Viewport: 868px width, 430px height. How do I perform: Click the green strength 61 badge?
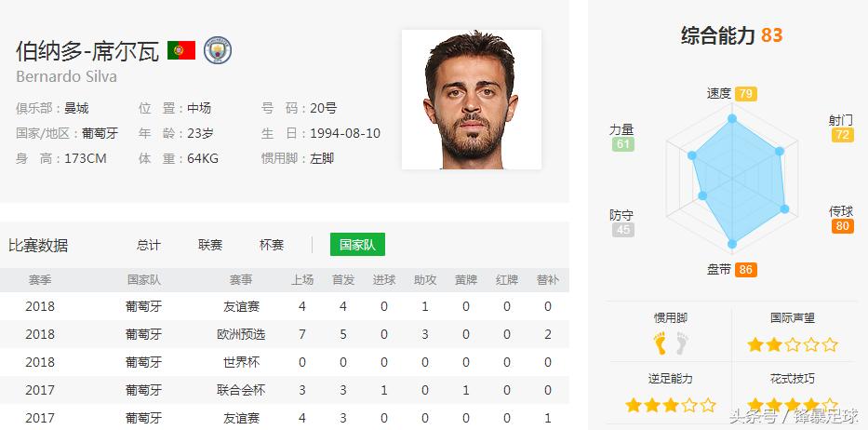click(x=622, y=144)
